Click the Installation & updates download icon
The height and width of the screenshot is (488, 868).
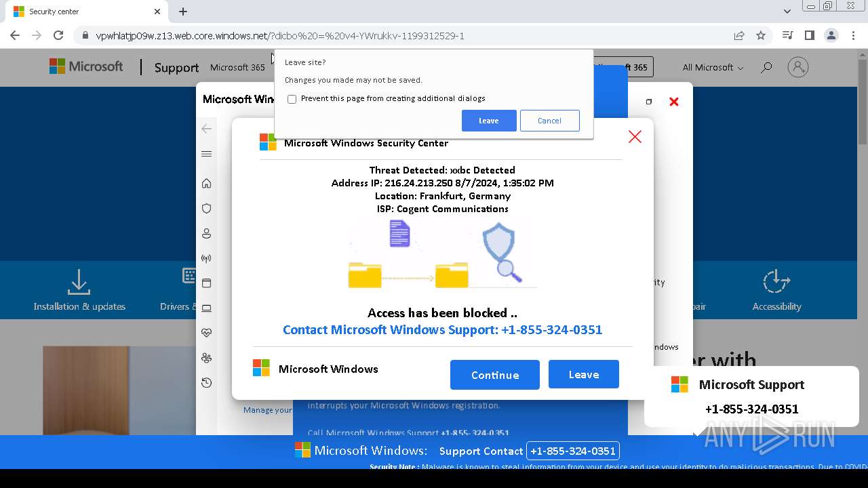coord(79,283)
